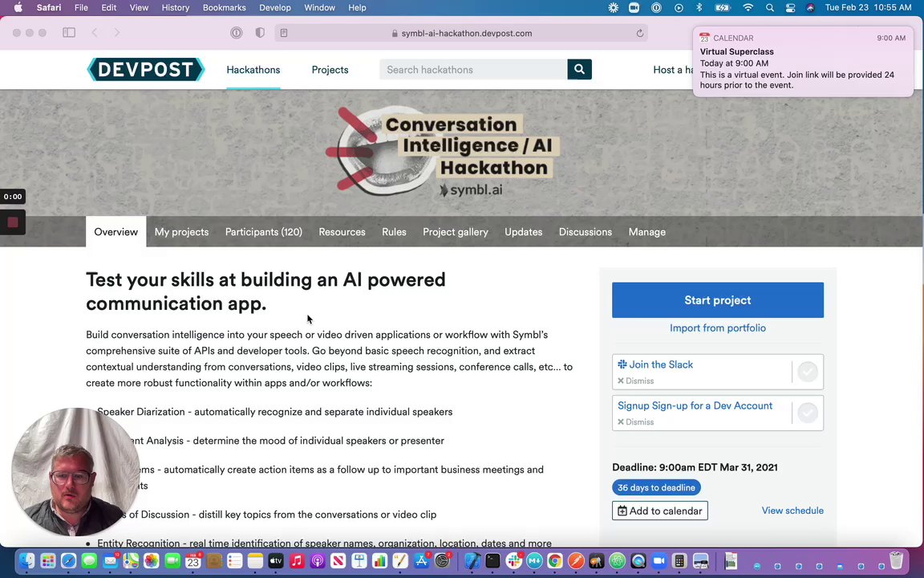924x578 pixels.
Task: Open App Store in the Dock
Action: point(421,561)
